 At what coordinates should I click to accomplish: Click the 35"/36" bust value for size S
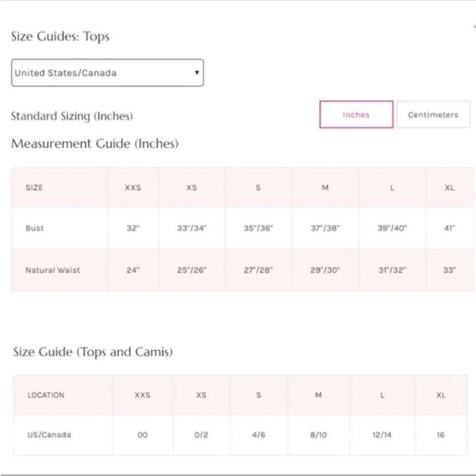[x=258, y=228]
